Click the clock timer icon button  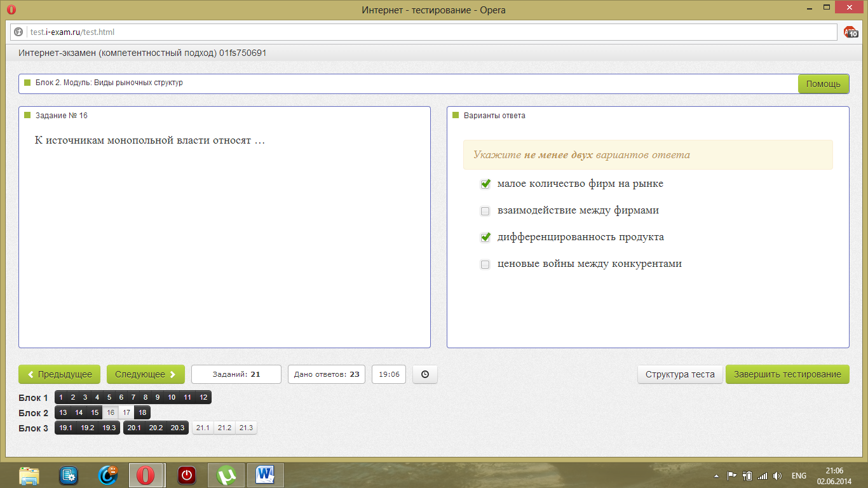[x=425, y=374]
